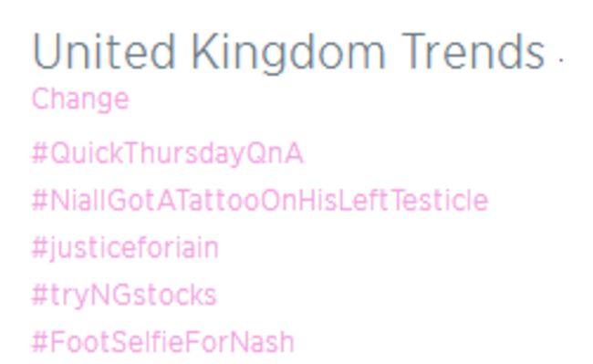Click the Change link under the trends heading

(80, 99)
